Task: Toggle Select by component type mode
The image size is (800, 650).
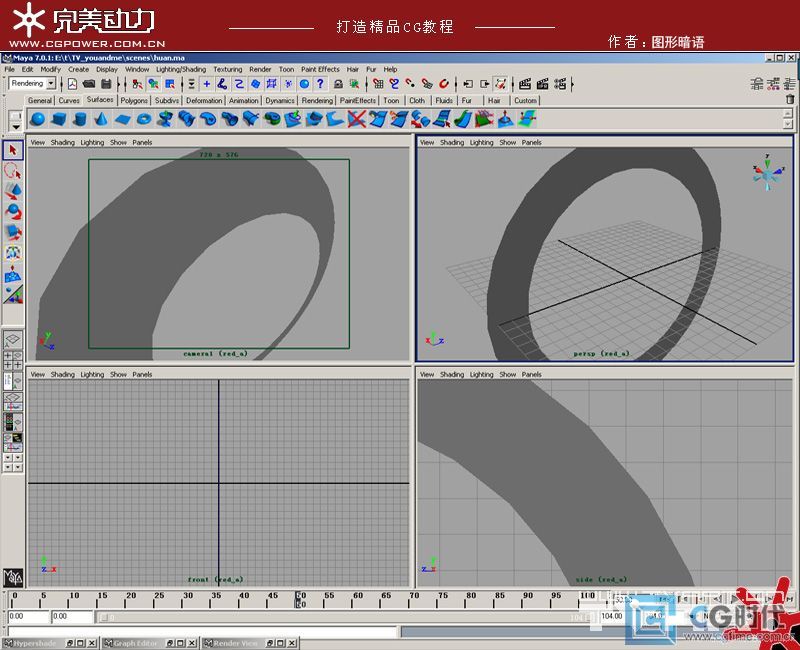Action: click(x=169, y=84)
